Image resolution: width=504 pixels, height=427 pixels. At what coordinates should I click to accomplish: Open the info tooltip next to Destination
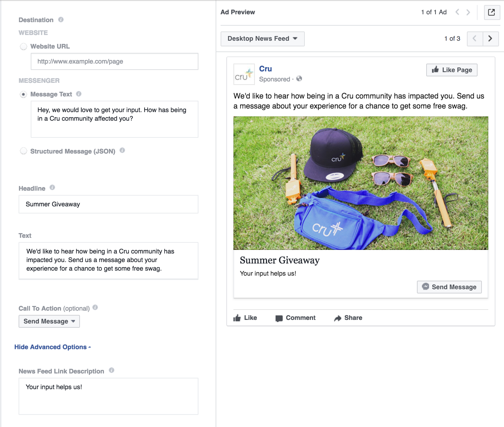61,20
